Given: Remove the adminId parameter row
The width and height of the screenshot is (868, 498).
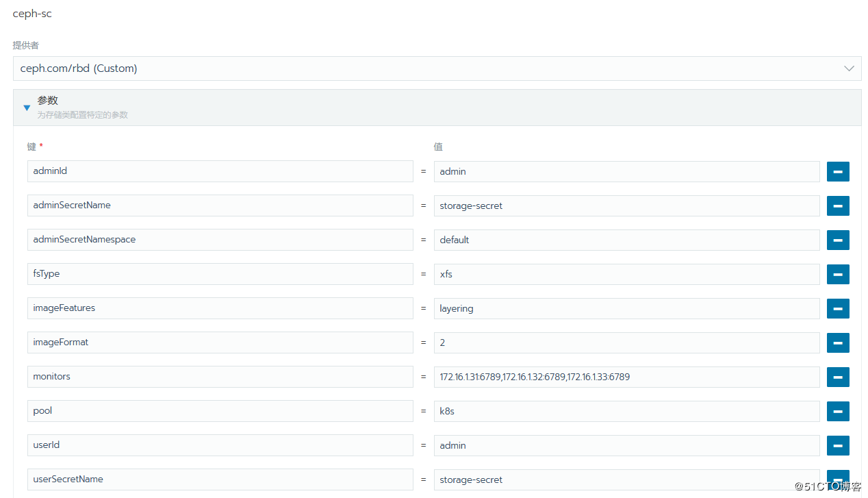Looking at the screenshot, I should [x=838, y=171].
